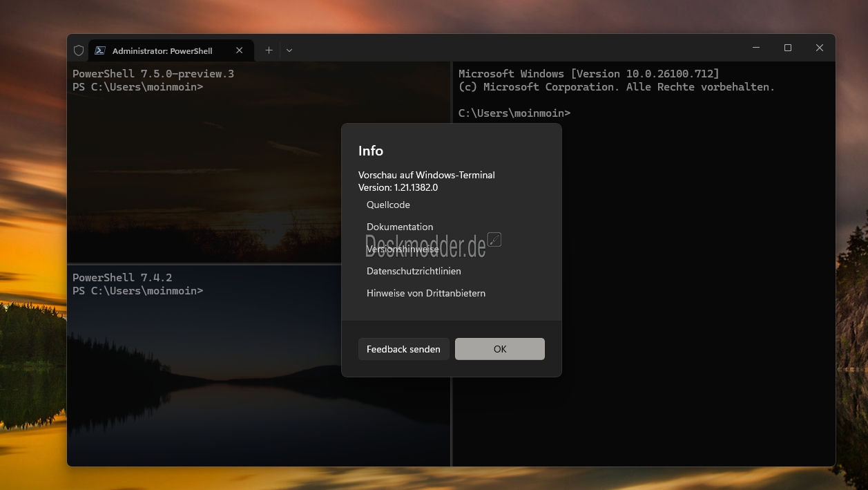Click the Version: 1.21.1382.0 text
The height and width of the screenshot is (490, 868).
398,187
